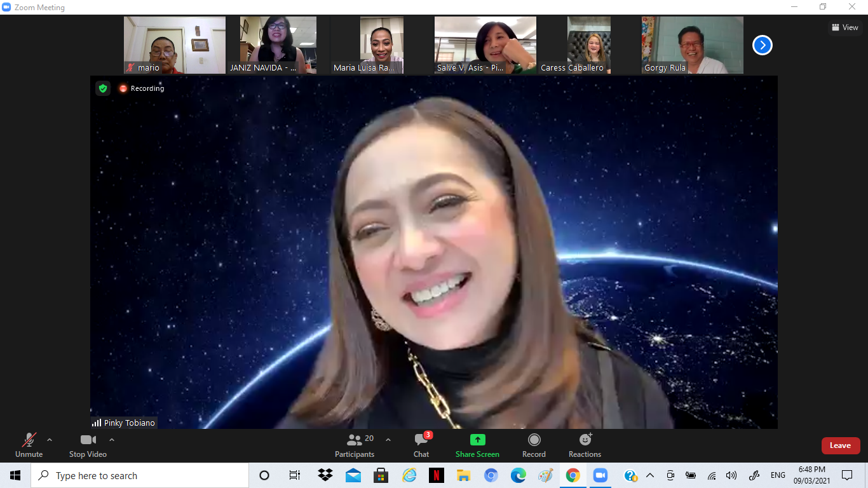The height and width of the screenshot is (488, 868).
Task: Expand participants options caret
Action: tap(388, 440)
